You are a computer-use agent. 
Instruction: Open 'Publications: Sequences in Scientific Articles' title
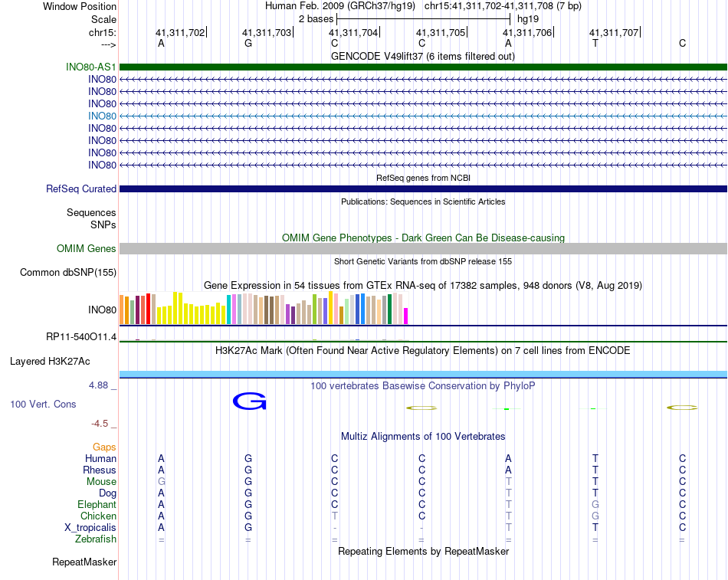[x=423, y=202]
